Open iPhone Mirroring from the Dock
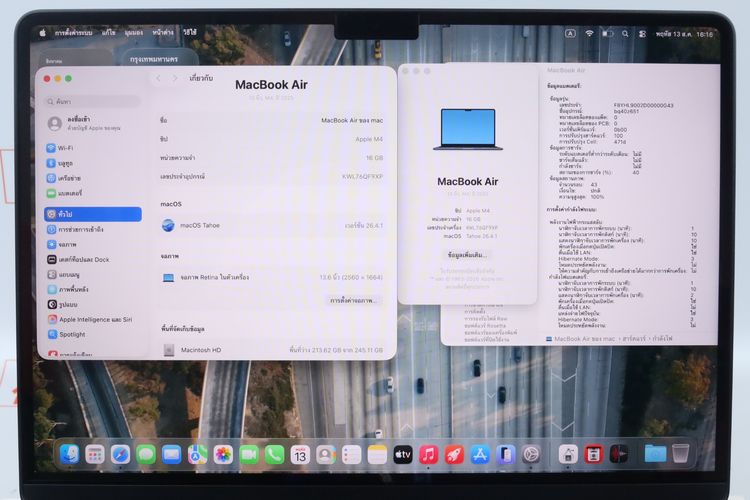Screen dimensions: 750x500 506,455
